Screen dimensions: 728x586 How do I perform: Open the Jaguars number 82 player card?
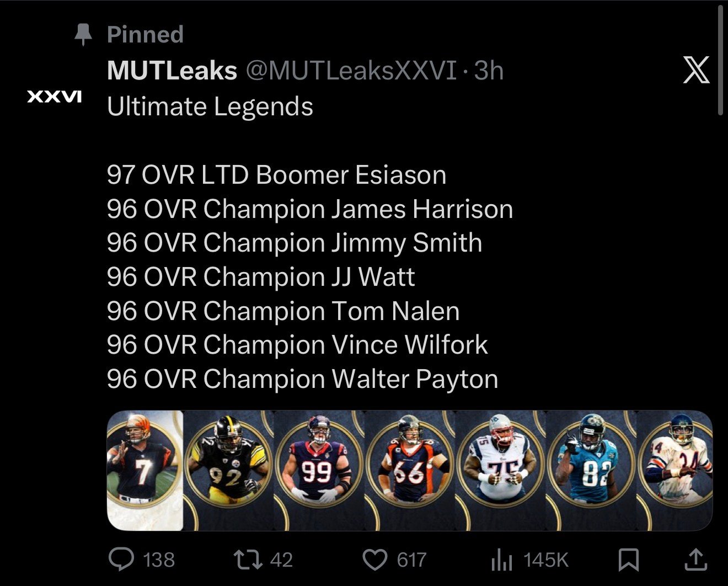point(591,471)
